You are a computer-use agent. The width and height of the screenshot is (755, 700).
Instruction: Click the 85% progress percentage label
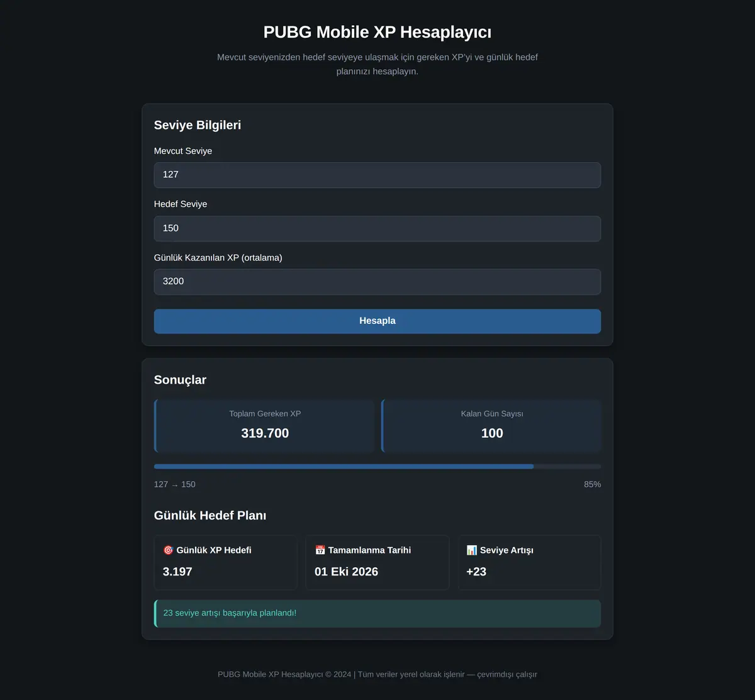click(x=592, y=484)
